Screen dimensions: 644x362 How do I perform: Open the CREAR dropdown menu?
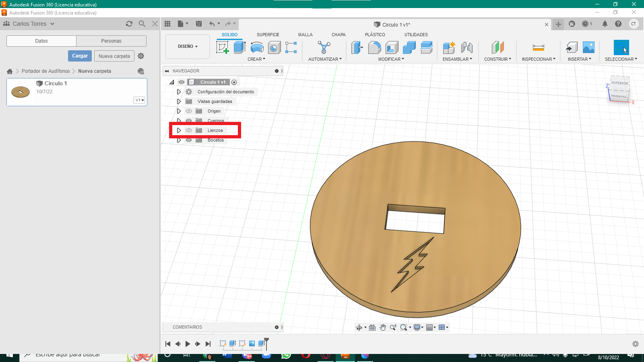(x=256, y=59)
